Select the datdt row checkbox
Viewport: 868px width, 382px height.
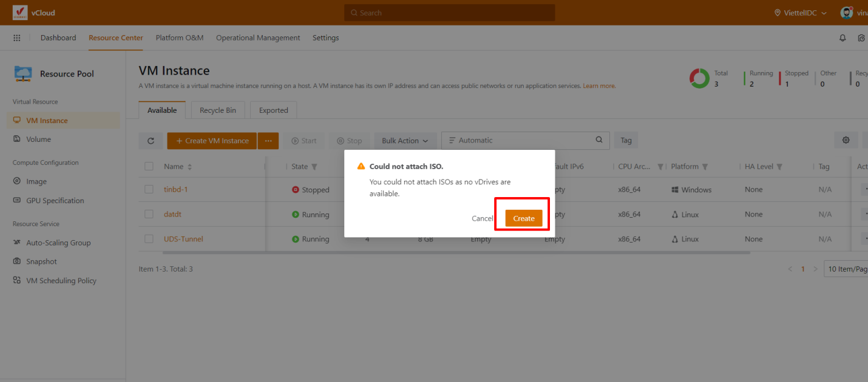coord(149,214)
